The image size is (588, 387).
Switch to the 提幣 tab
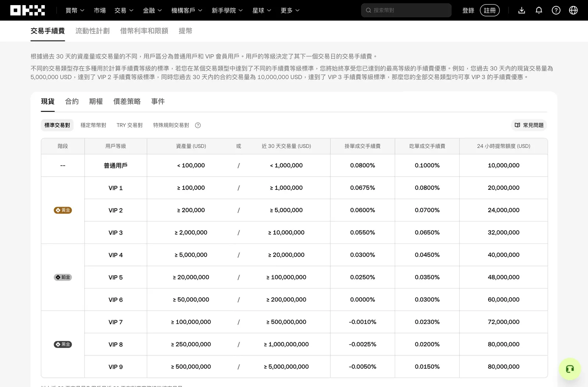[185, 31]
